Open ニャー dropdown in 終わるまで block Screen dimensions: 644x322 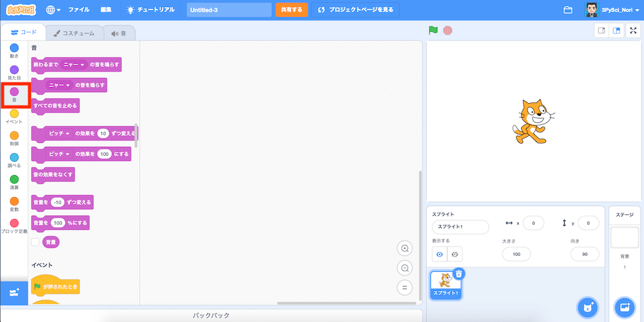[74, 64]
